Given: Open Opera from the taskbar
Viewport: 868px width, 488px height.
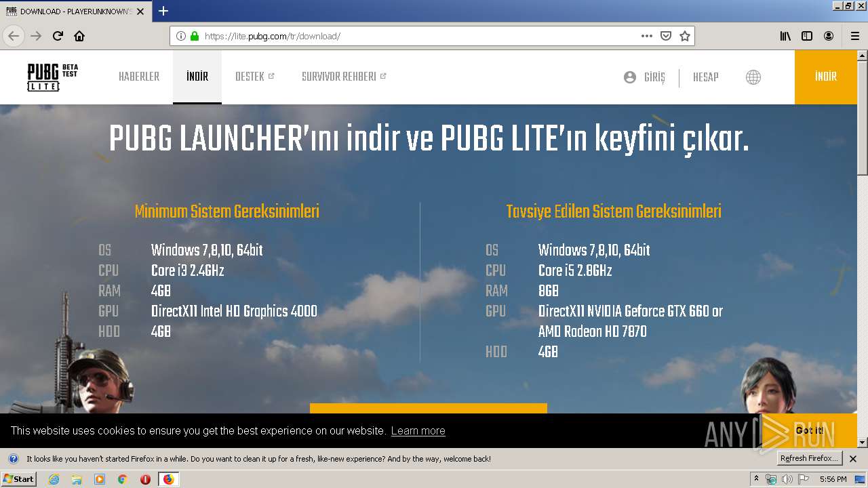Looking at the screenshot, I should [x=145, y=479].
